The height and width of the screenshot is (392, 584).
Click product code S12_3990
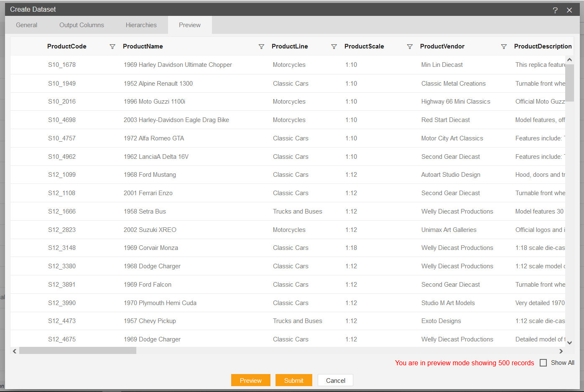[62, 303]
